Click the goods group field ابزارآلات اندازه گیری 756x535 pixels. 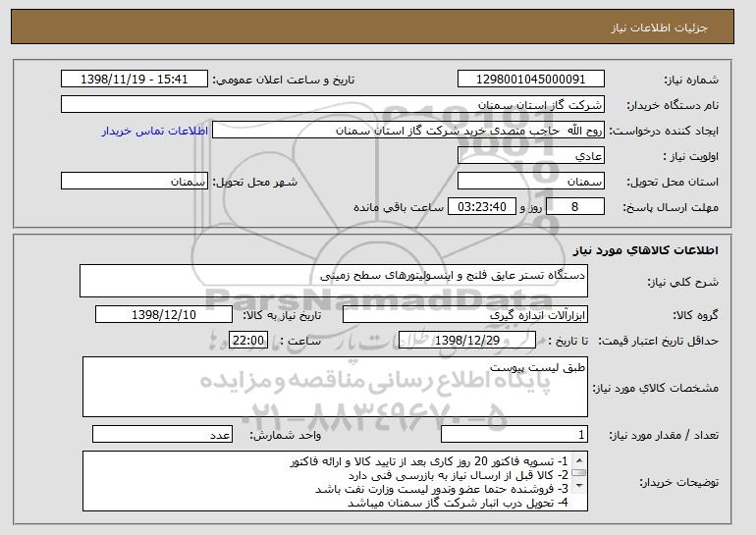point(465,315)
